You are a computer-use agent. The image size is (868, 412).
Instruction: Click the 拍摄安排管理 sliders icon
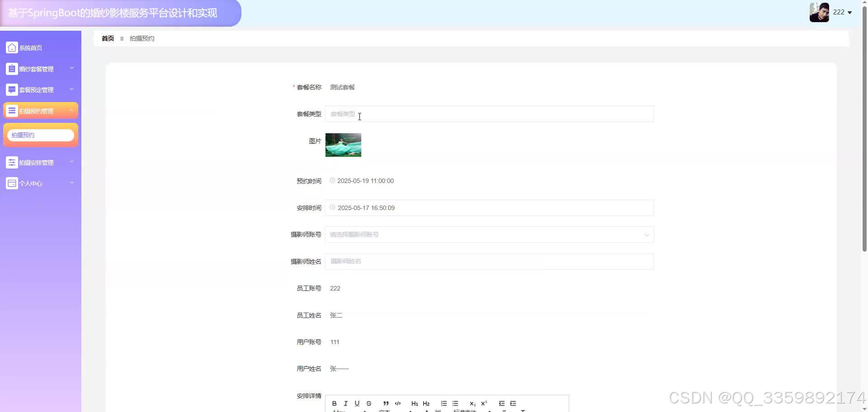pos(12,162)
